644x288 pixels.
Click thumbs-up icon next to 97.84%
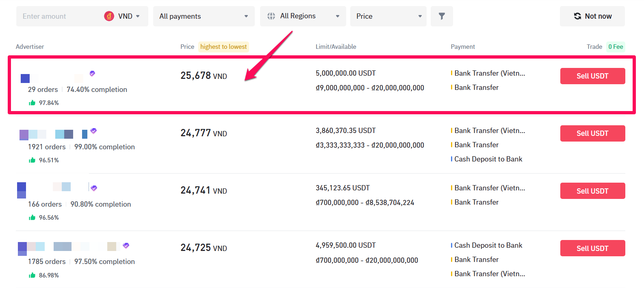point(32,103)
